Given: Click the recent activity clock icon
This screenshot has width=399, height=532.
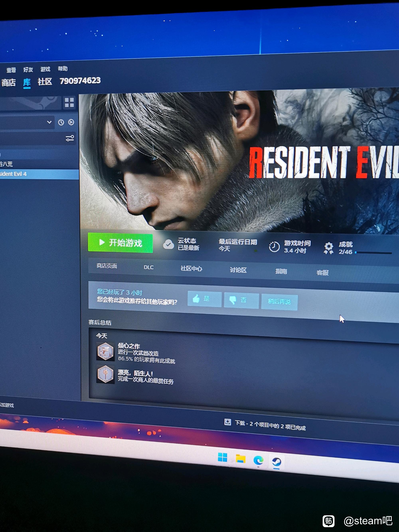Looking at the screenshot, I should (61, 122).
